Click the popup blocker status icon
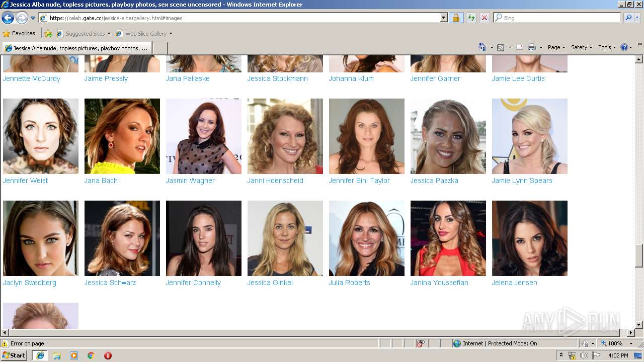Image resolution: width=644 pixels, height=362 pixels. (421, 343)
